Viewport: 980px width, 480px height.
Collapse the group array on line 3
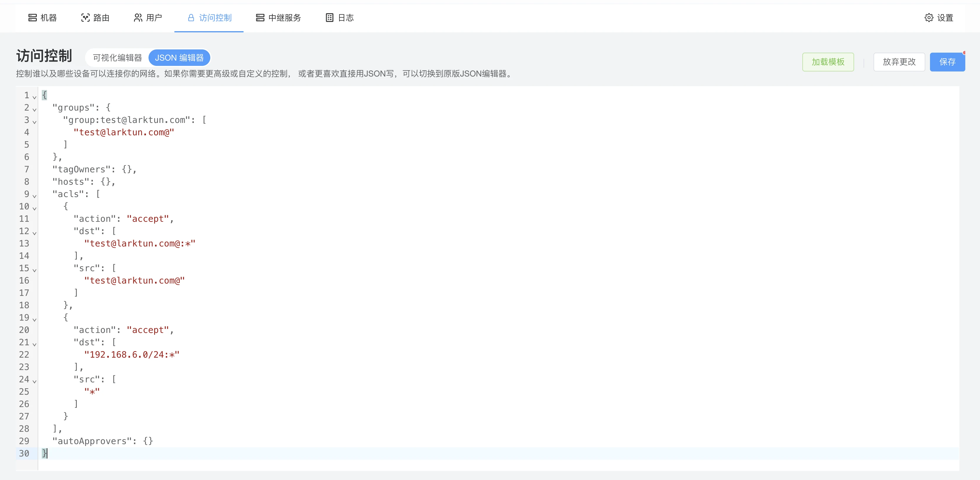click(x=35, y=122)
